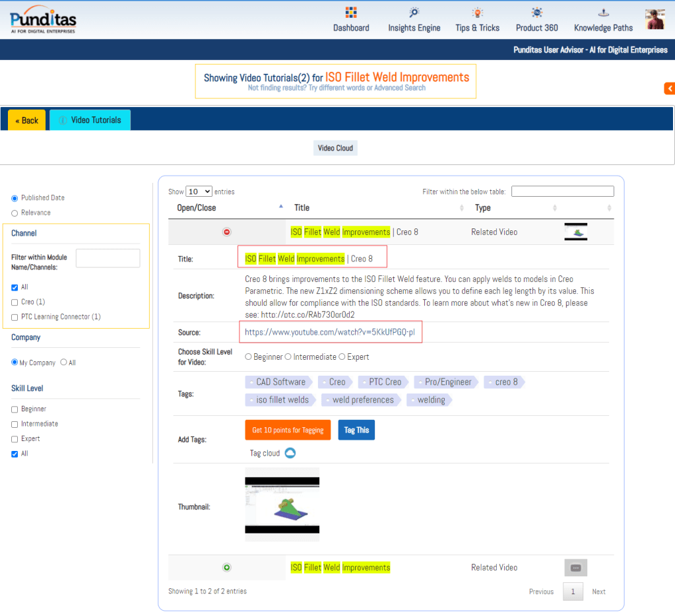Expand the second row with green plus icon
675x616 pixels.
(227, 567)
